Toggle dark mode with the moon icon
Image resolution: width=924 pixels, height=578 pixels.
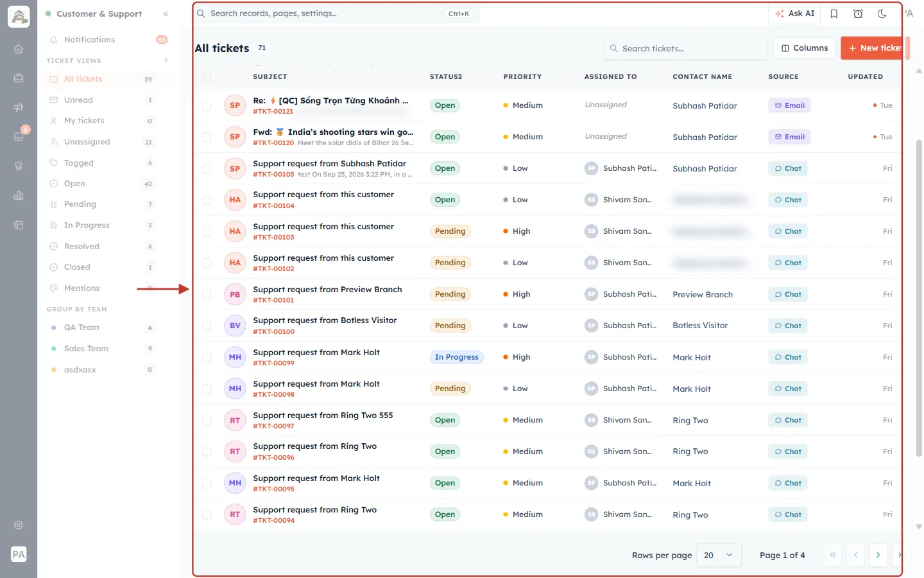point(882,13)
